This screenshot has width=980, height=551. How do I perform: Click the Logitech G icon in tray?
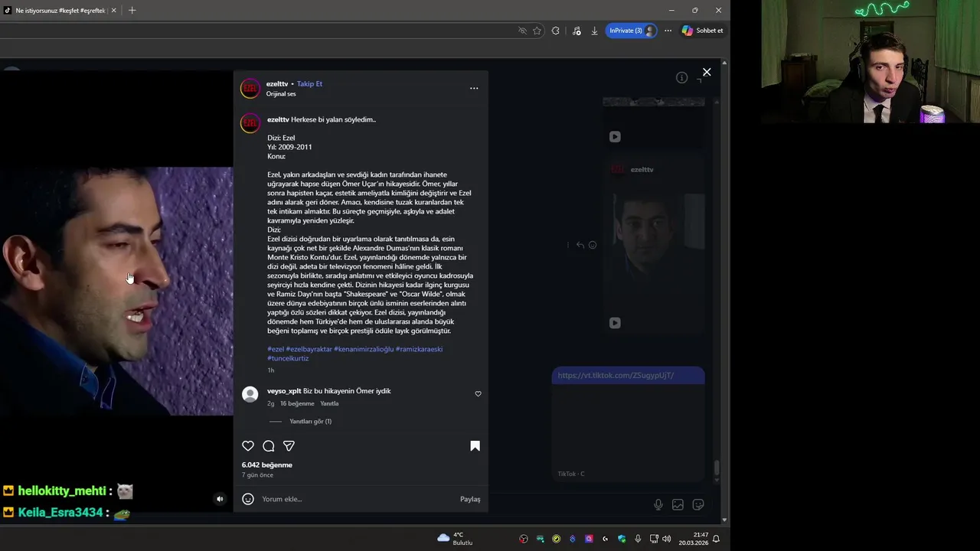[x=605, y=539]
